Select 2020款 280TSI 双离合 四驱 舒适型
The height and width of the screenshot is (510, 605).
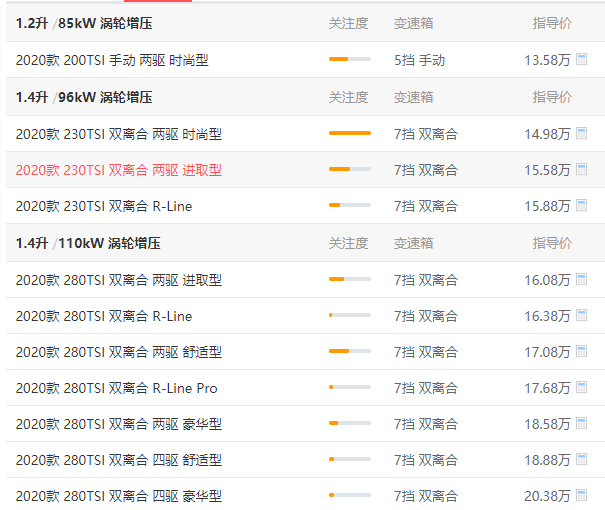click(118, 460)
